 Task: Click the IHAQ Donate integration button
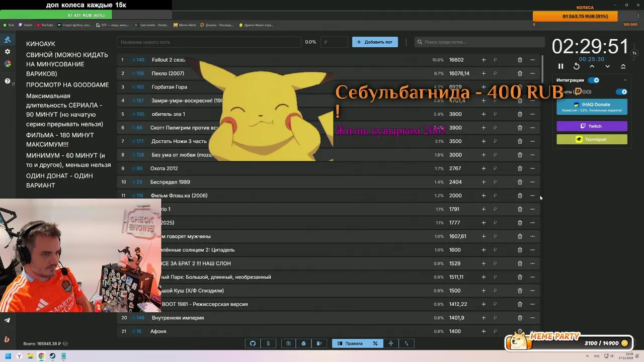pos(592,107)
